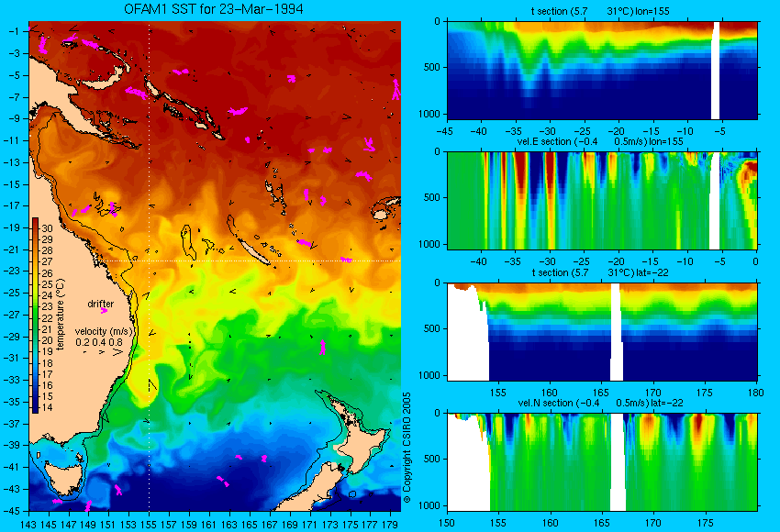Click the title 'OFAM1 SST for 23-Mar-1994'
Screen dimensions: 780x532
(x=214, y=9)
